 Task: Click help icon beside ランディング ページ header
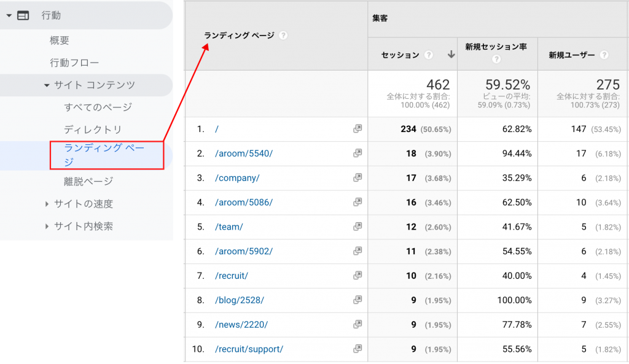(283, 36)
